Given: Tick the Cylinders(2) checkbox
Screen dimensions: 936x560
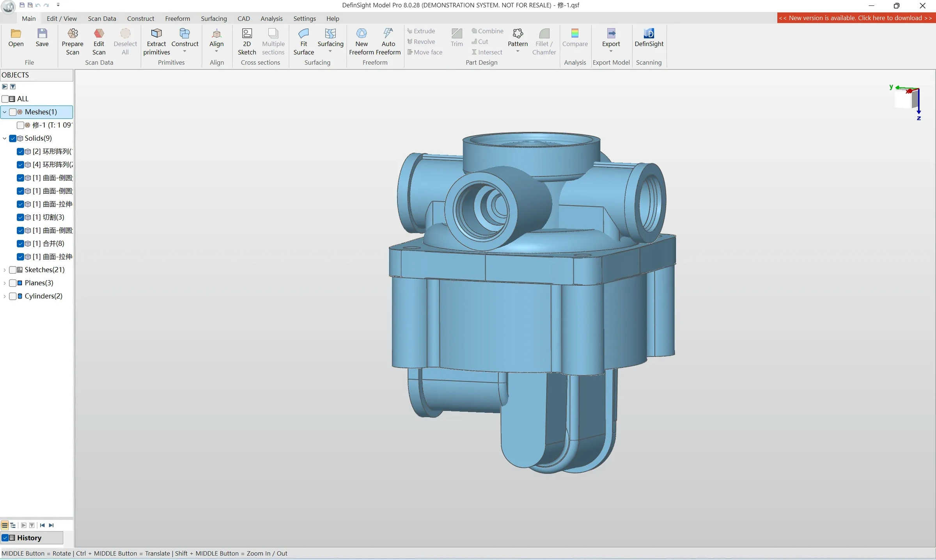Looking at the screenshot, I should pyautogui.click(x=13, y=296).
